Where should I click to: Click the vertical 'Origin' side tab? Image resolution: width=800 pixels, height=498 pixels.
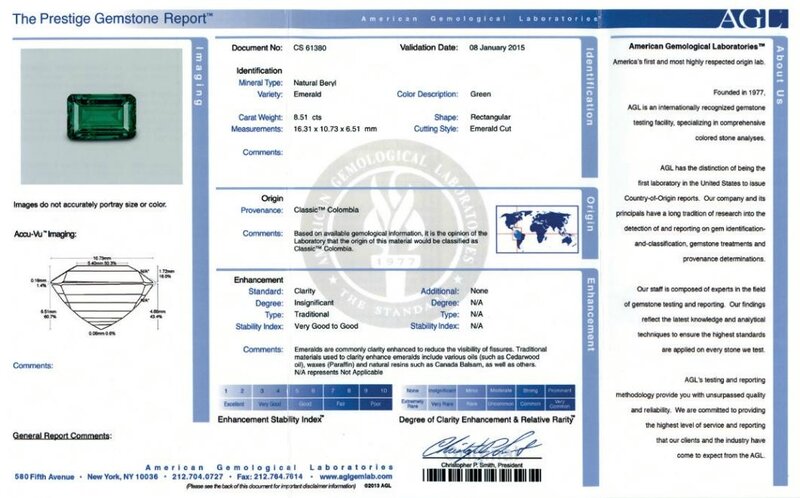coord(589,214)
